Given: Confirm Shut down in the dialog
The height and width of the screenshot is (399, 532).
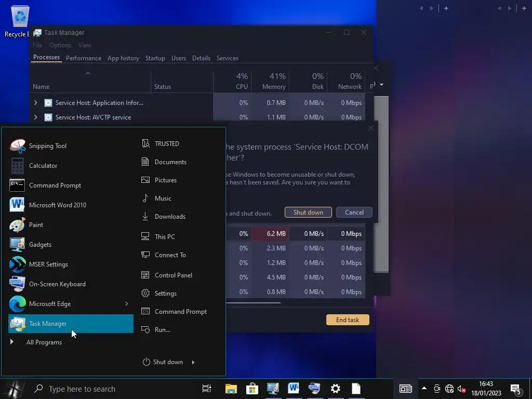Looking at the screenshot, I should (308, 212).
